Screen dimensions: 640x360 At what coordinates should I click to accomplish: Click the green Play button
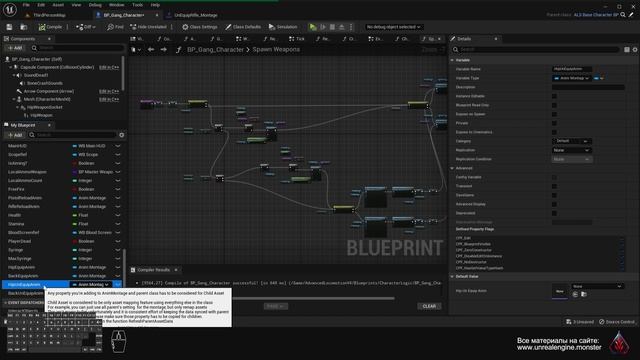(x=313, y=27)
